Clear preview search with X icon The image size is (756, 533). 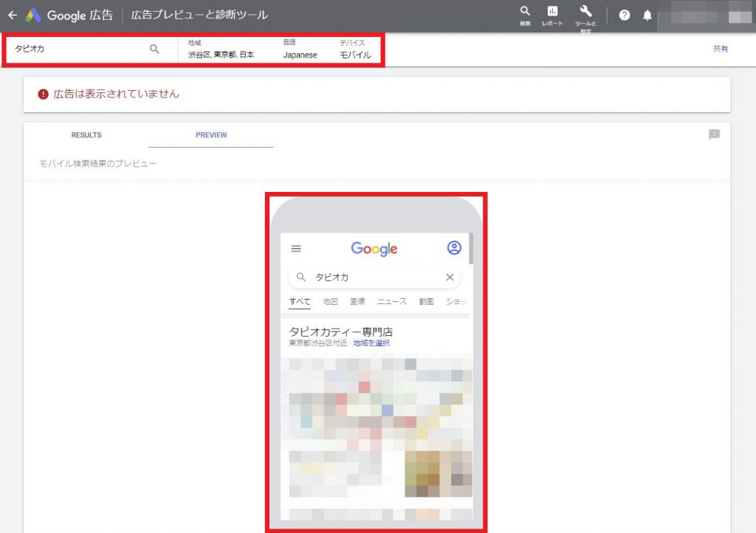(x=450, y=277)
